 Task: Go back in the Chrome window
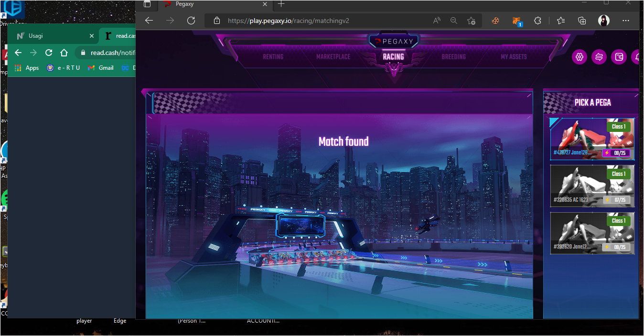18,53
